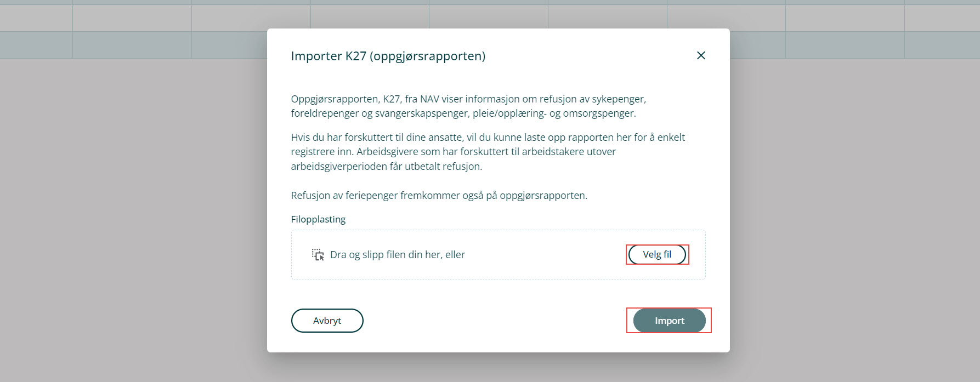The width and height of the screenshot is (980, 382).
Task: Click the drag-and-drop file icon
Action: pos(318,254)
